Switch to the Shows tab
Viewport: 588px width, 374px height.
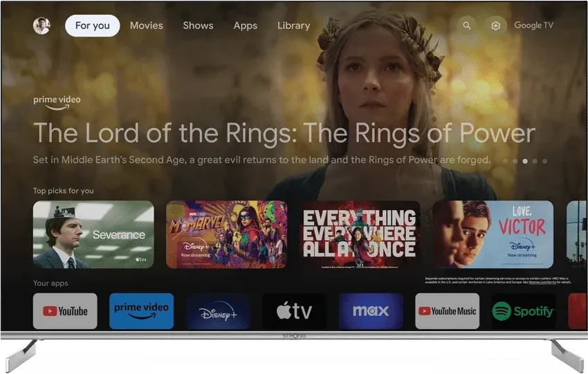198,26
